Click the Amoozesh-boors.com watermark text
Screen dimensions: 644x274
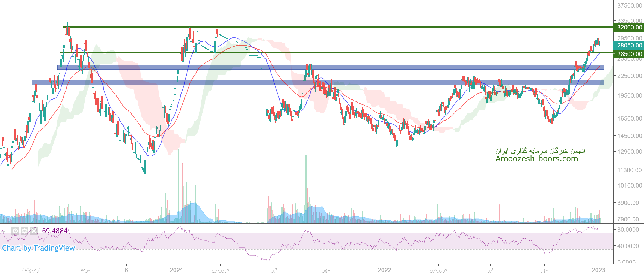[x=536, y=159]
